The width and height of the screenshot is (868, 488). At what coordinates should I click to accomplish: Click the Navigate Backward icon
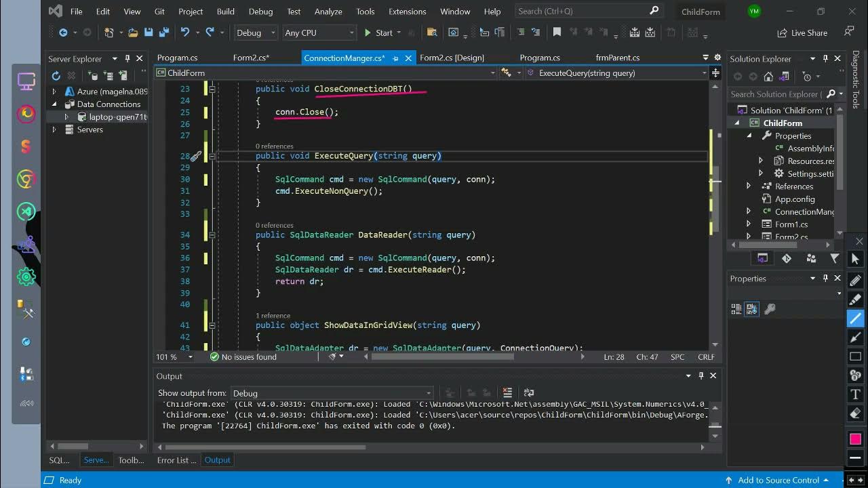63,33
